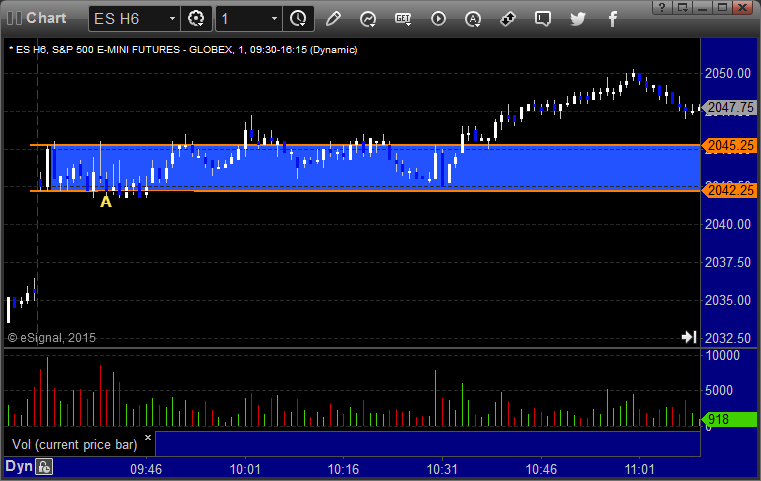
Task: Click the 11:01 time axis label
Action: 639,469
